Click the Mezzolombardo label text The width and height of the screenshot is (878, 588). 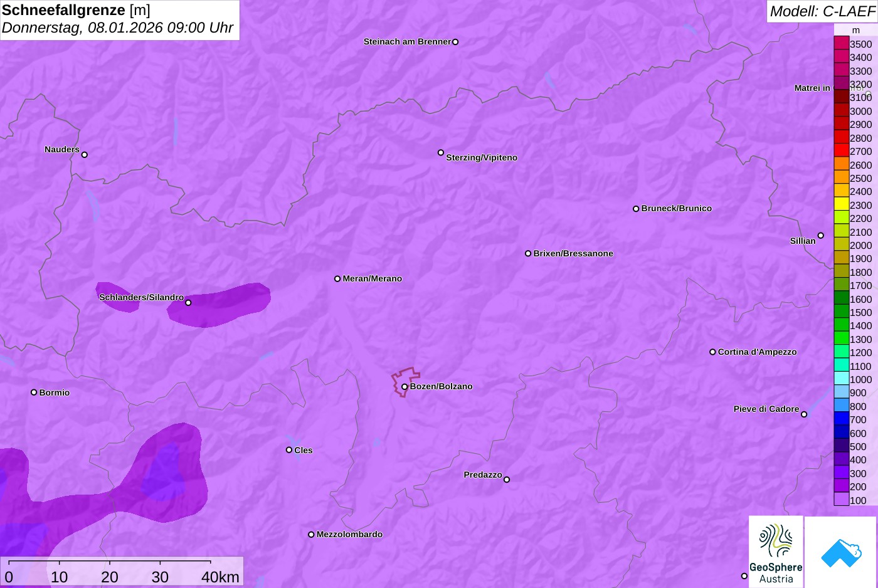click(349, 534)
